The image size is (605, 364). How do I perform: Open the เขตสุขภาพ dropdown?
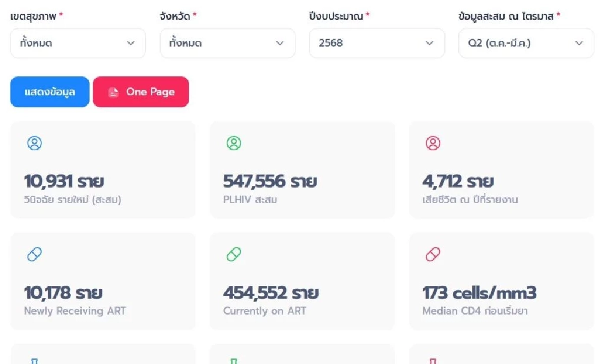(x=78, y=43)
